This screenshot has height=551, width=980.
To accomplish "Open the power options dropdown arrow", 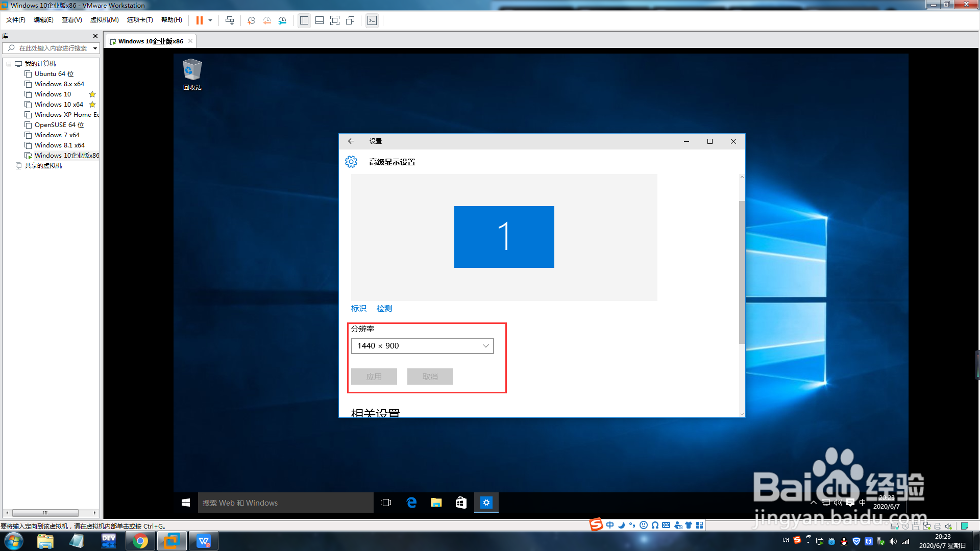I will [210, 20].
